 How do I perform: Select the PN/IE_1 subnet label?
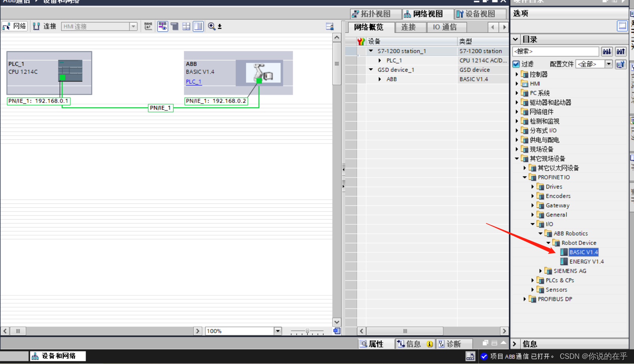pos(161,108)
